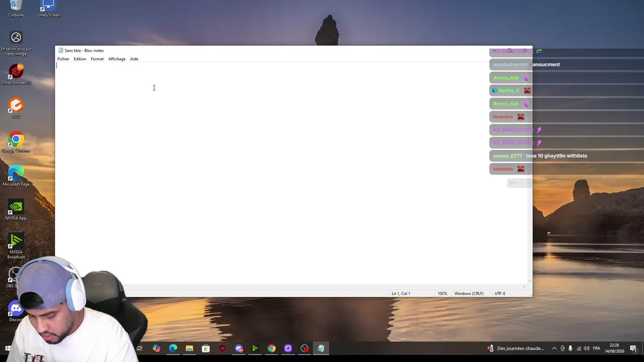Click the 100% zoom status entry
Viewport: 644px width, 362px height.
442,294
